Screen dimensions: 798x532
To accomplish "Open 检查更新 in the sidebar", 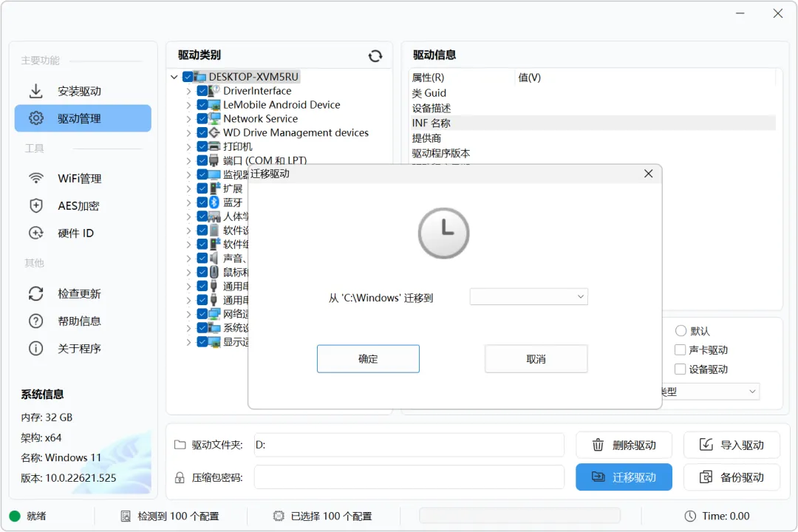I will (x=83, y=294).
